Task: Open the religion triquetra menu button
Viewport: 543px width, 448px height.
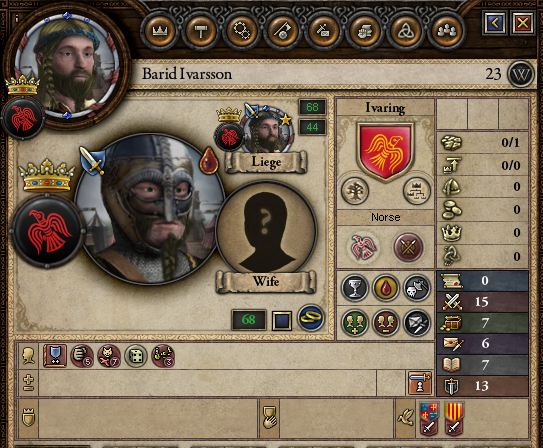Action: pyautogui.click(x=405, y=31)
